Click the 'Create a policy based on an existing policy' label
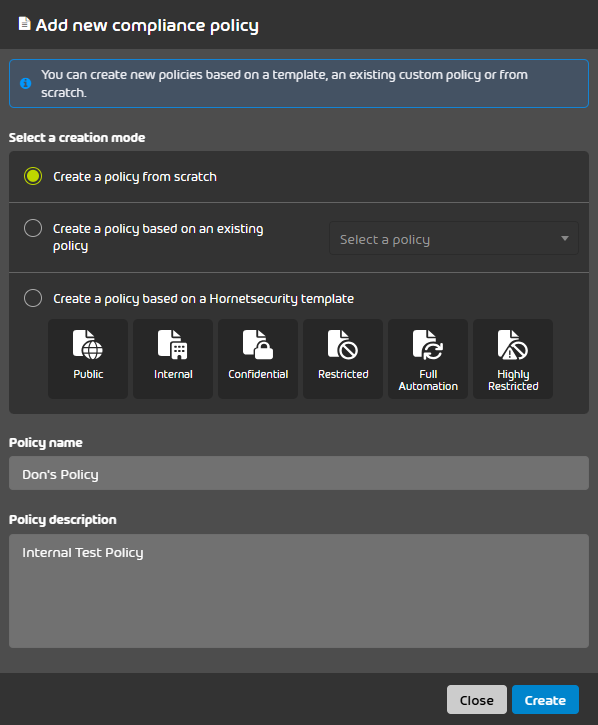 (158, 237)
